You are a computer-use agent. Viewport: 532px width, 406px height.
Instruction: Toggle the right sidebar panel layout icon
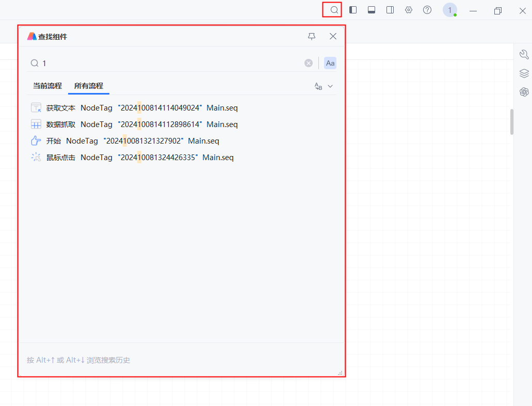[390, 10]
